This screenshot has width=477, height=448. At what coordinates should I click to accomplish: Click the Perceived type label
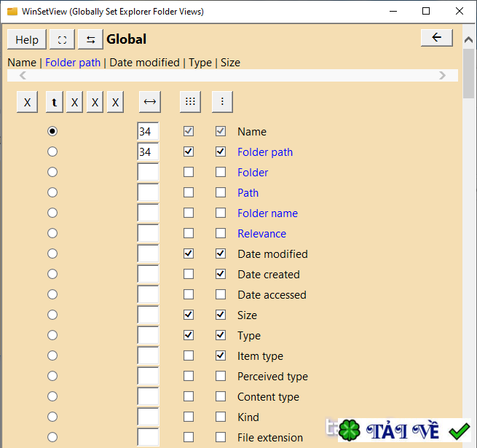pyautogui.click(x=272, y=377)
